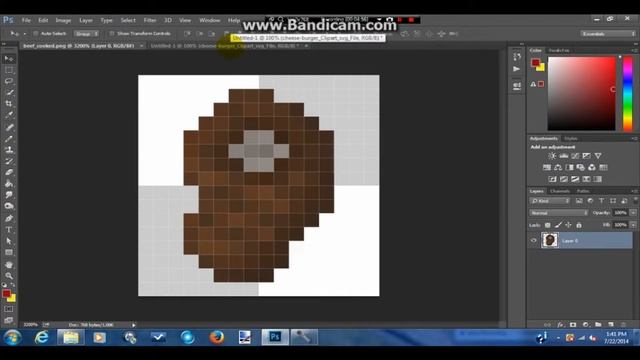Image resolution: width=640 pixels, height=360 pixels.
Task: Select the Paint Bucket tool
Action: [x=9, y=184]
